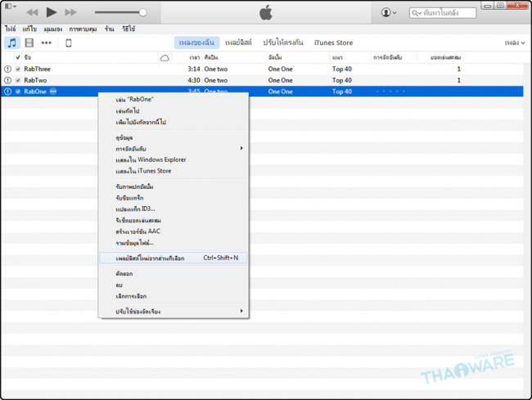Click the iCloud status column header icon
Screen dimensions: 532x400
click(165, 57)
